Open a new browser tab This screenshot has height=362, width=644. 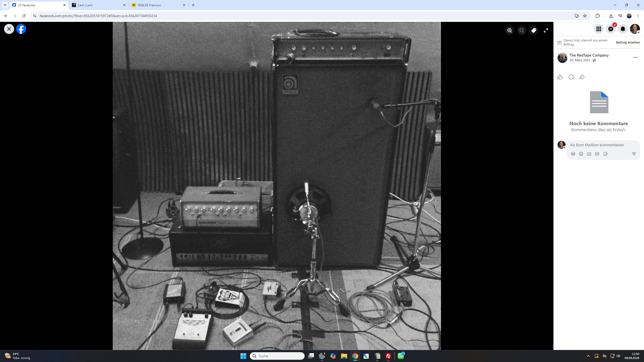coord(193,5)
